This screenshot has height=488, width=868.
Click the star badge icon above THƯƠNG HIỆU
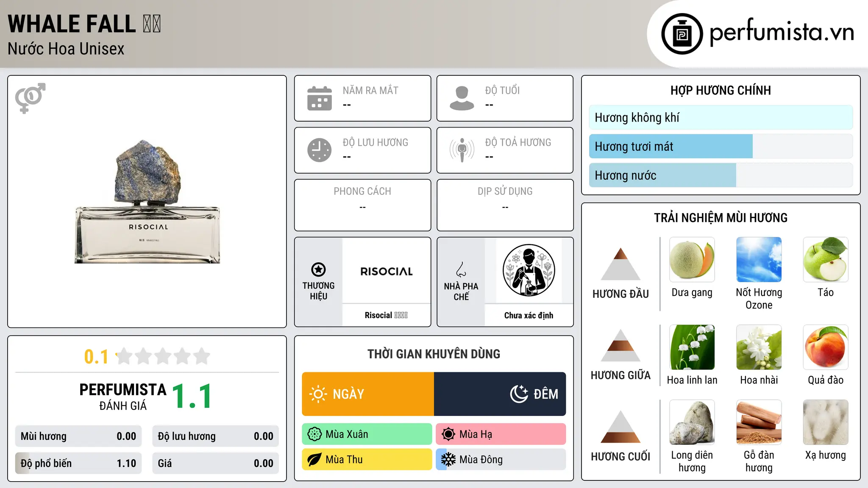pos(319,269)
